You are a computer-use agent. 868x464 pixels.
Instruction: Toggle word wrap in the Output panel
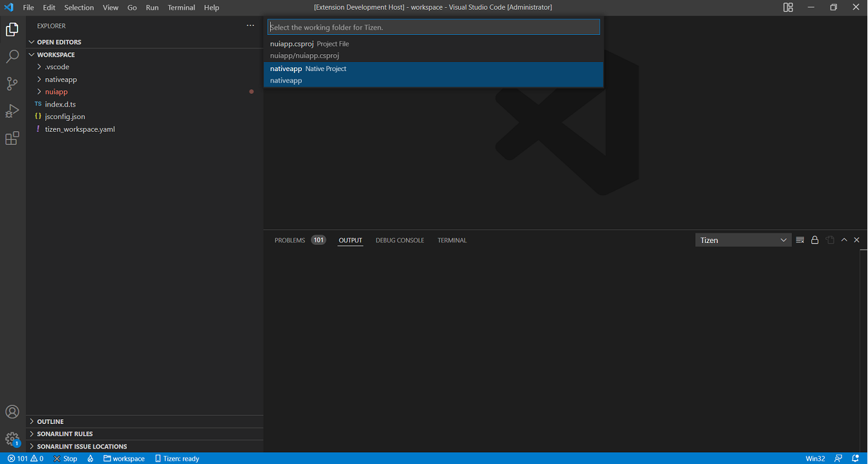[829, 240]
